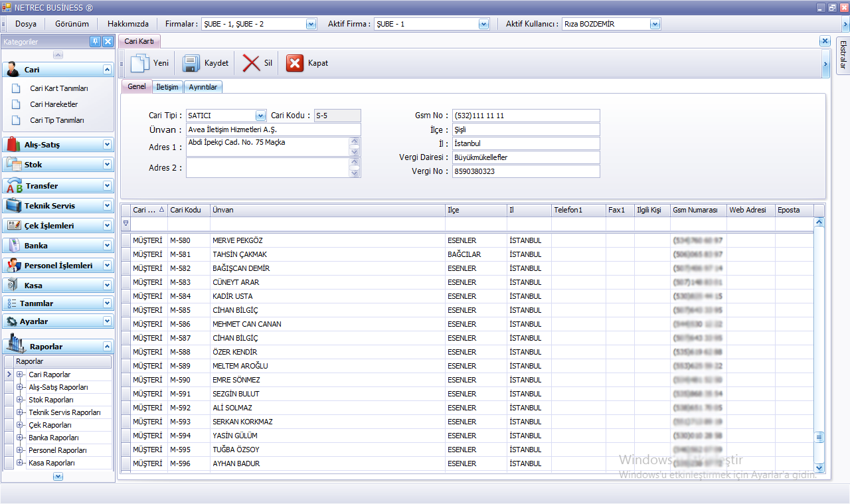Click the grid filter row funnel icon
This screenshot has height=504, width=850.
[x=126, y=224]
